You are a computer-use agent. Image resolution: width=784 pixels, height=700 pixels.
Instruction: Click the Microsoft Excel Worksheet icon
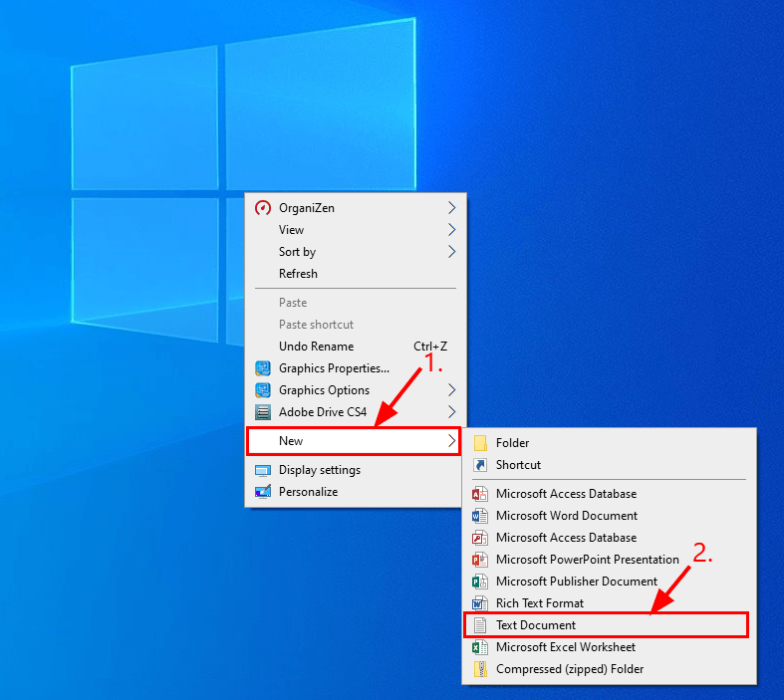click(x=480, y=647)
